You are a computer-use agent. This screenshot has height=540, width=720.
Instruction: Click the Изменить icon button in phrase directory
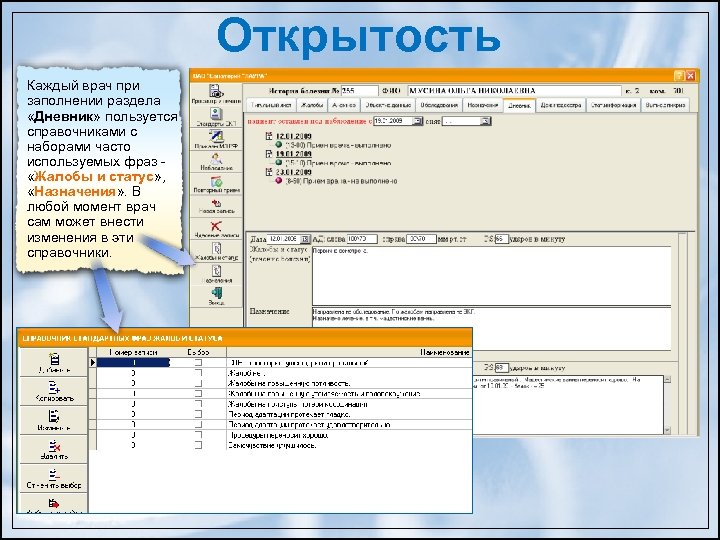54,420
